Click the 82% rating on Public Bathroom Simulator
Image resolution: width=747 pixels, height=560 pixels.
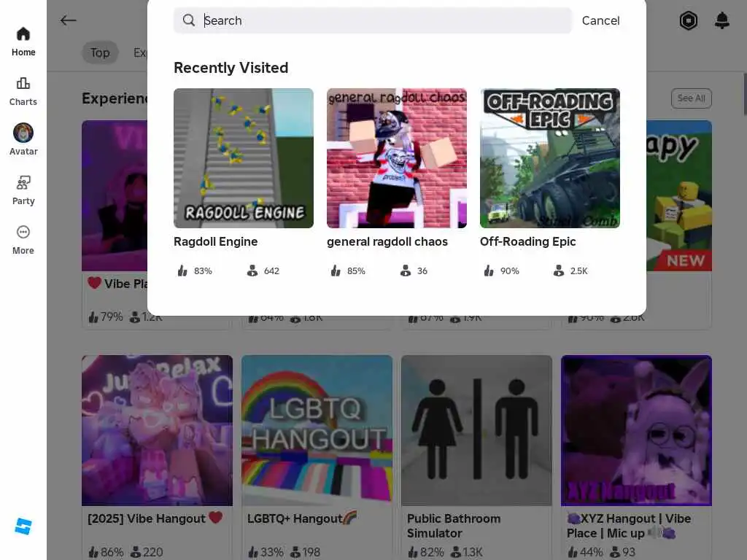click(432, 552)
